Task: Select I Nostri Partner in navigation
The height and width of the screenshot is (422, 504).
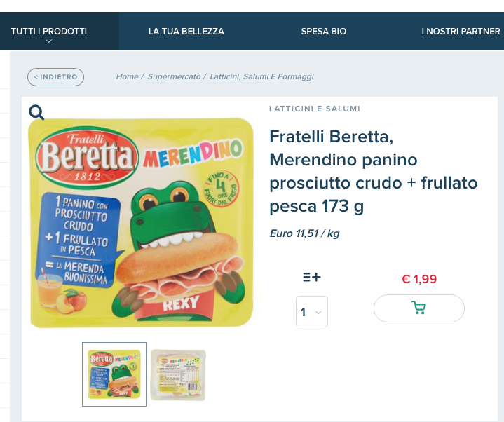Action: pyautogui.click(x=461, y=32)
